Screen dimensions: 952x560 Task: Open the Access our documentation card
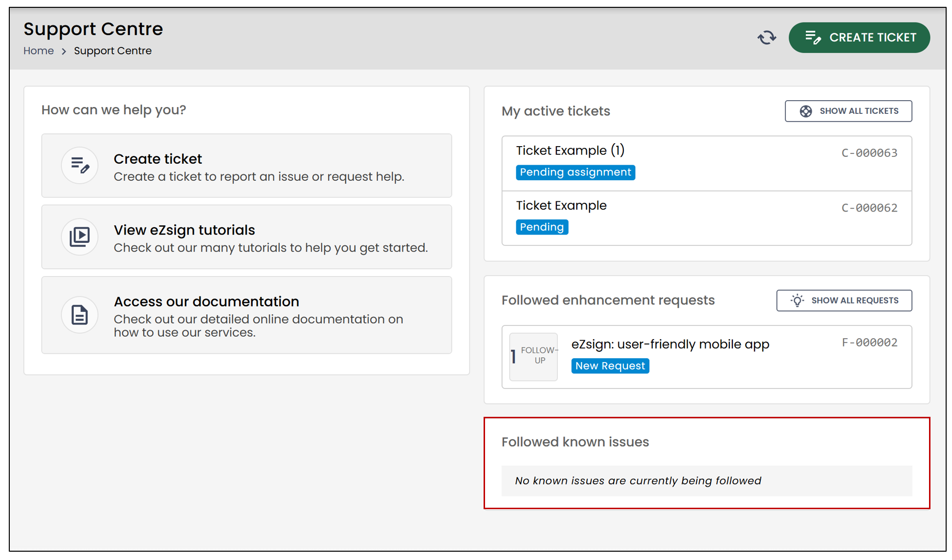246,315
